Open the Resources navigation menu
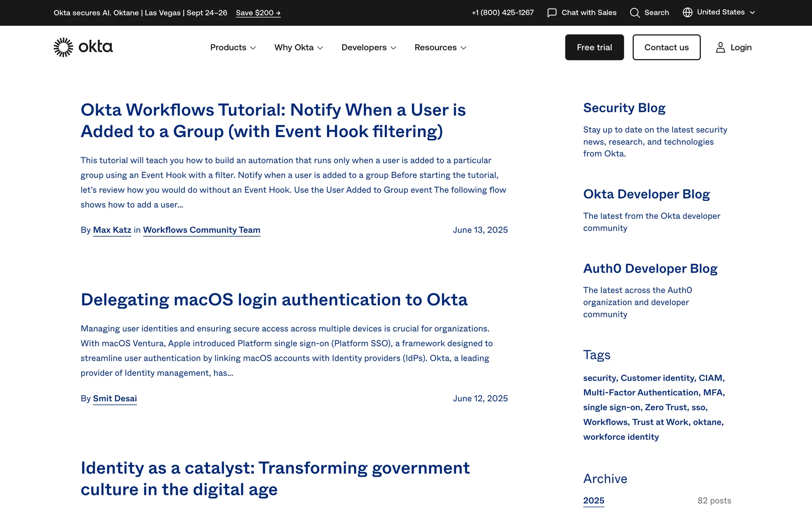This screenshot has width=812, height=508. tap(440, 47)
